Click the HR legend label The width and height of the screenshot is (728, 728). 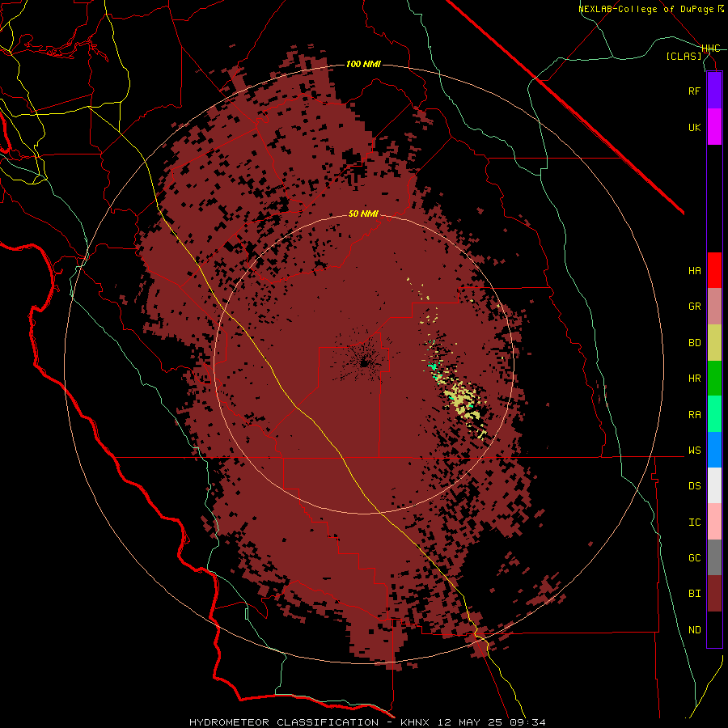click(694, 379)
